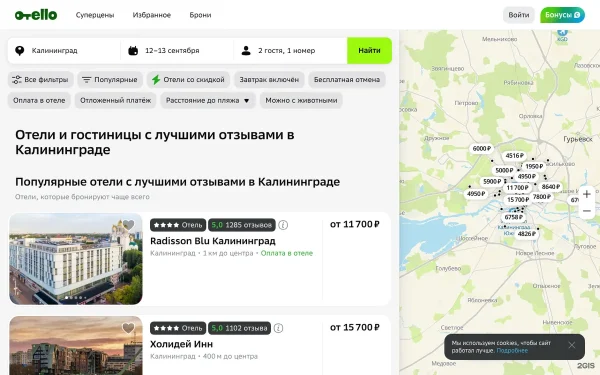Click the bonus coin icon on the Бонусы button
This screenshot has height=375, width=600.
coord(577,15)
